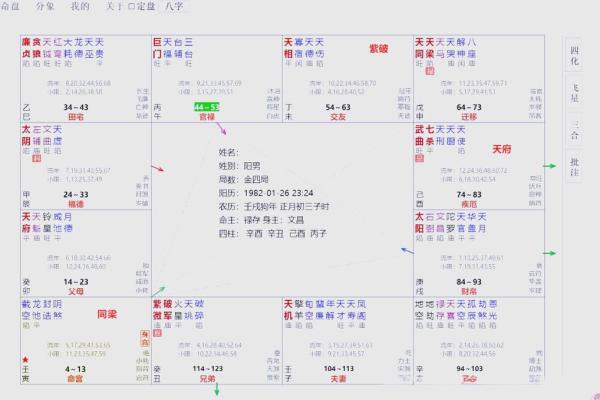Click the 飞星 side button
The height and width of the screenshot is (400, 600).
[x=574, y=97]
